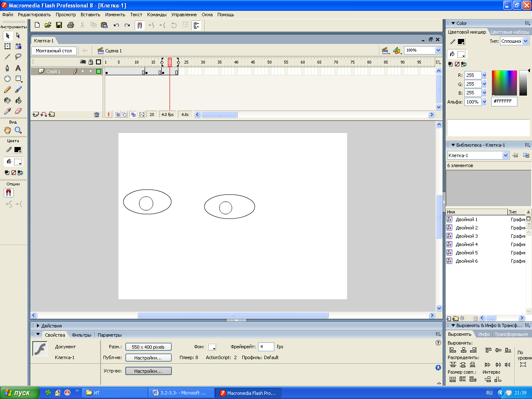Select the Oval tool
This screenshot has width=532, height=399.
pyautogui.click(x=7, y=79)
